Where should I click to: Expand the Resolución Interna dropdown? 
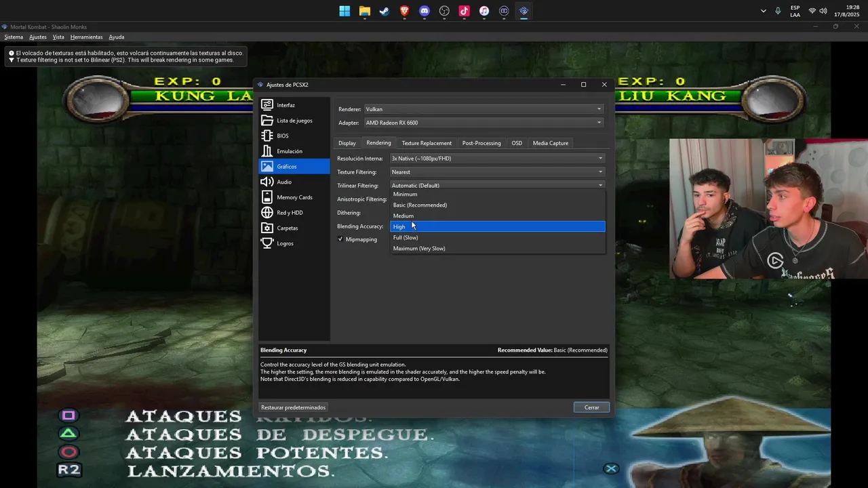497,159
